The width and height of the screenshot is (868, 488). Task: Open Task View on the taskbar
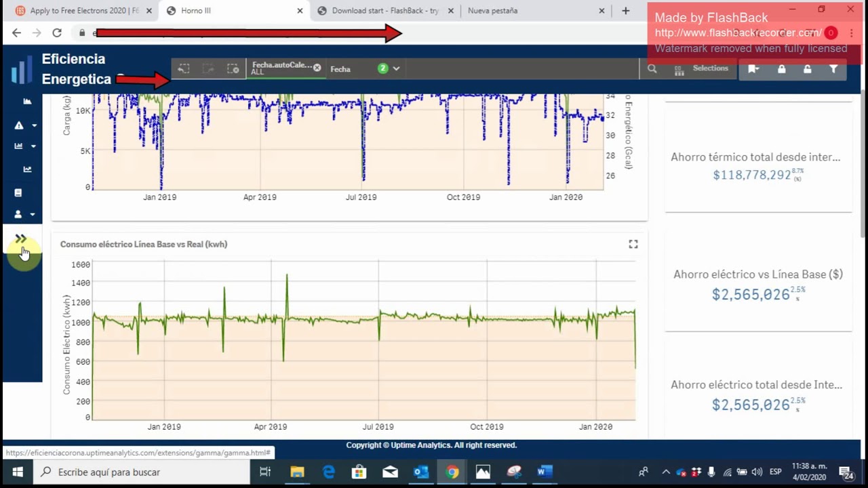click(265, 472)
